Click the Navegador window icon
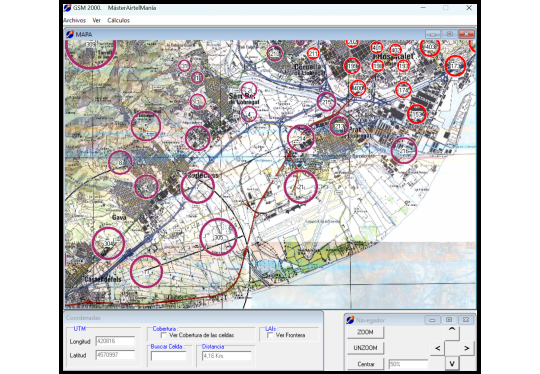 [350, 320]
